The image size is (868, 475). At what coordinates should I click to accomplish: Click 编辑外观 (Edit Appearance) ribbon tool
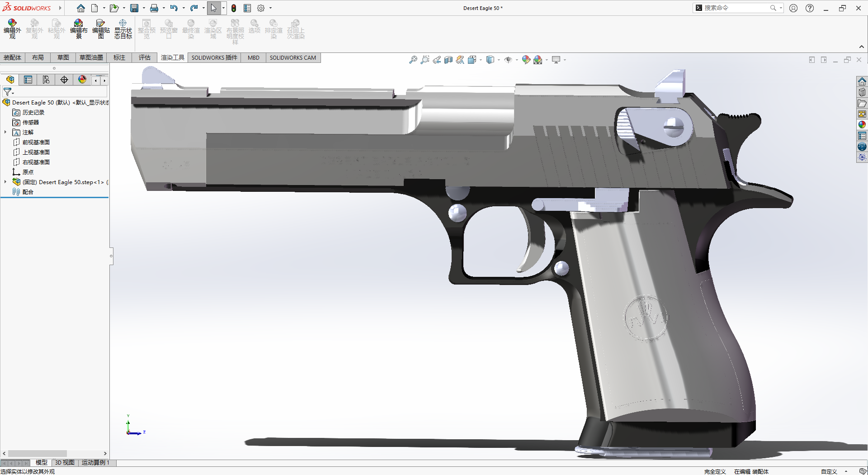pyautogui.click(x=12, y=29)
